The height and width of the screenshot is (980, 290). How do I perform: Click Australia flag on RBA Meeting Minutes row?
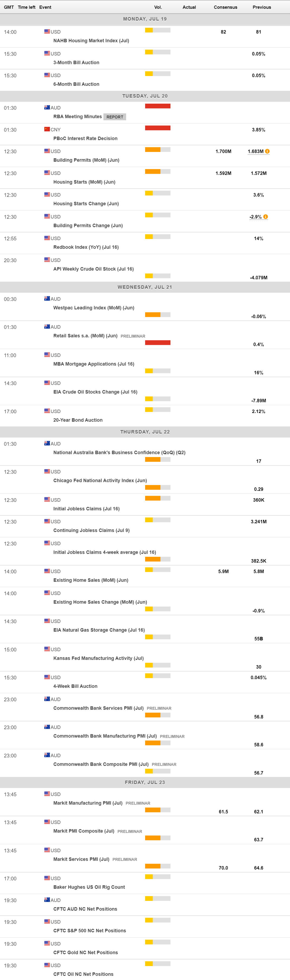point(47,108)
